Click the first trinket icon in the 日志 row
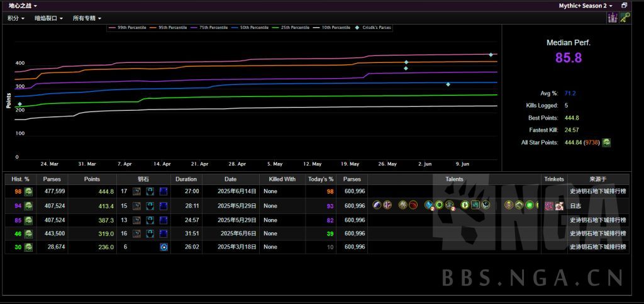Image resolution: width=644 pixels, height=304 pixels. pos(548,206)
